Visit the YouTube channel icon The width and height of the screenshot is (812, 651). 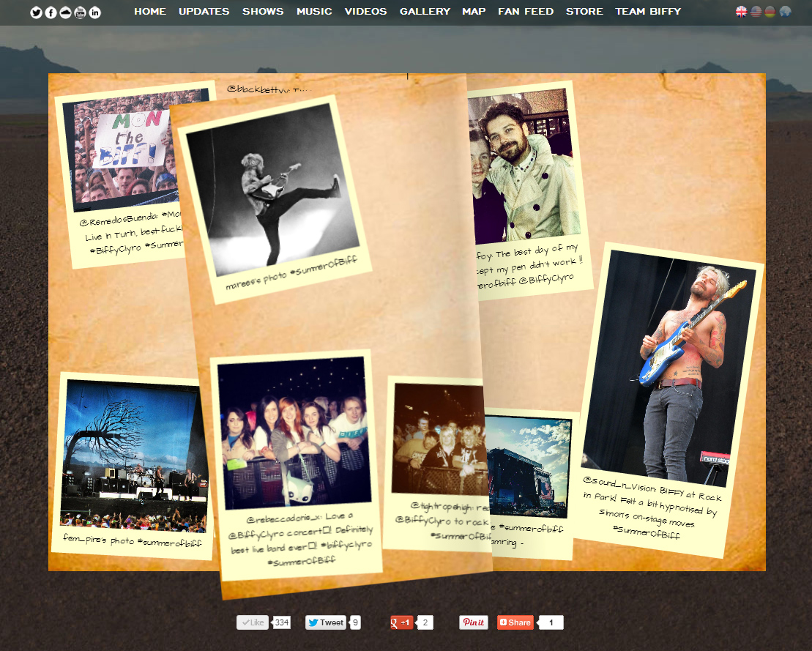click(x=80, y=12)
